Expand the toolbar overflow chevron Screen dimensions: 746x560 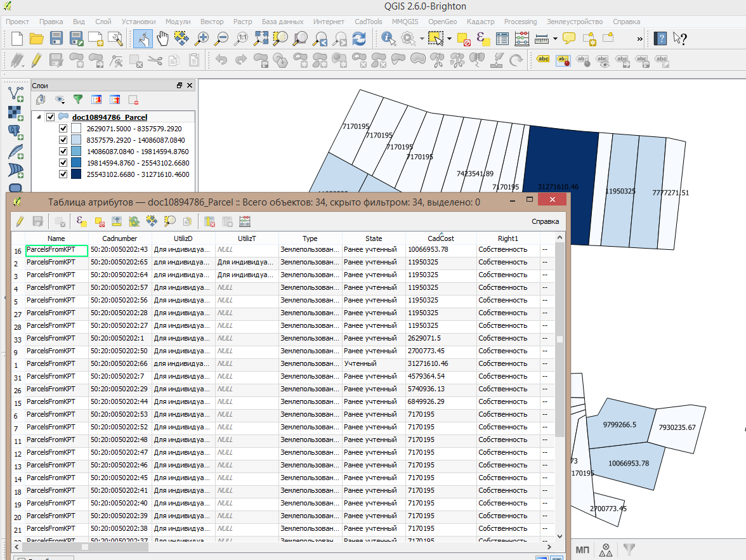tap(639, 39)
